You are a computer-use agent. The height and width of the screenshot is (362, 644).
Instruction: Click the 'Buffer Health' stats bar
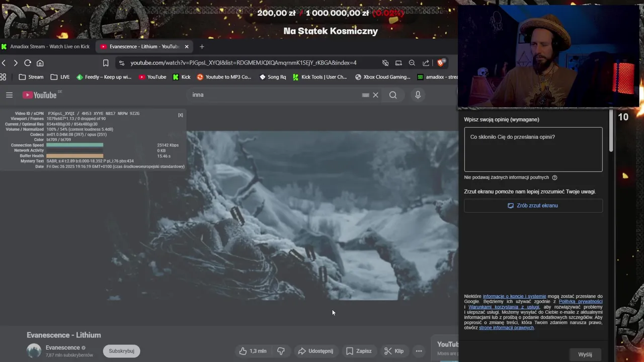click(x=75, y=156)
